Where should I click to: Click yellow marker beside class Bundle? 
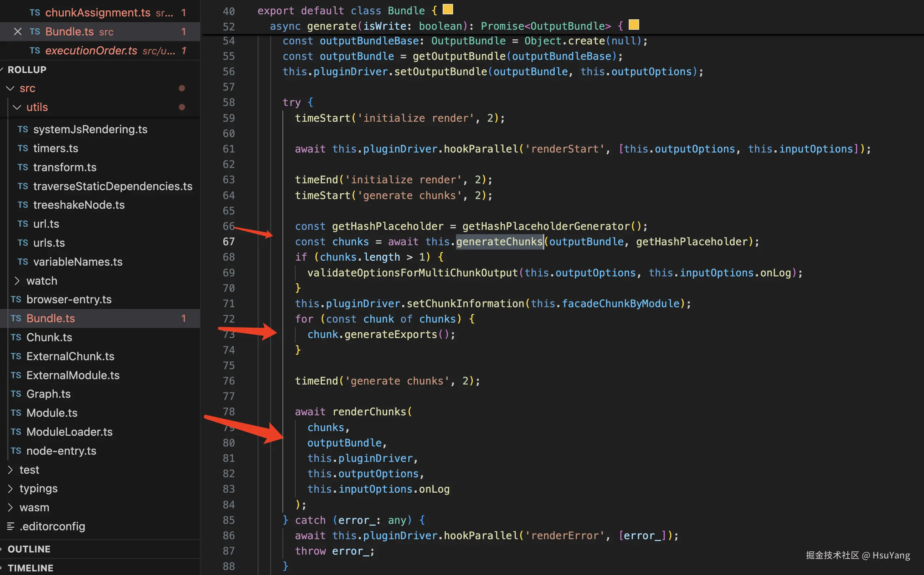(448, 10)
